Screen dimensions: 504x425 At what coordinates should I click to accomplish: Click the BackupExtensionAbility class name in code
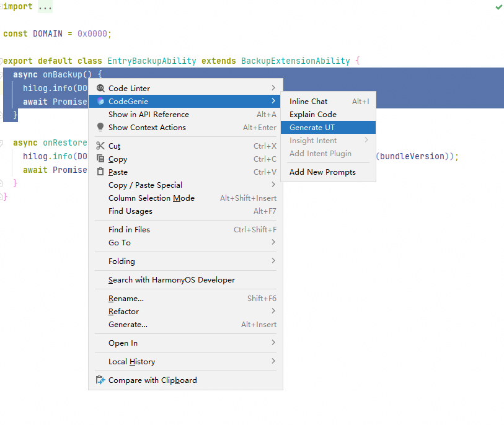pos(295,61)
